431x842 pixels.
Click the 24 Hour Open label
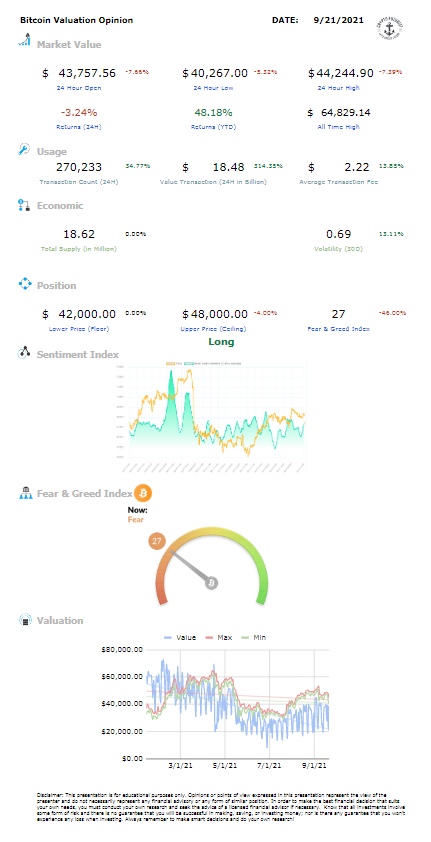click(x=79, y=88)
